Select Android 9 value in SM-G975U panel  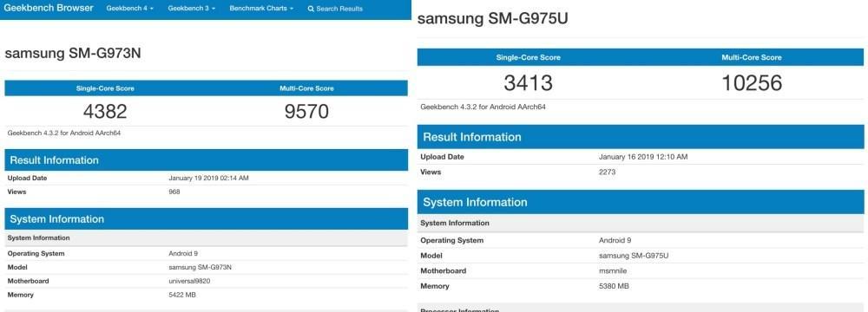tap(615, 241)
